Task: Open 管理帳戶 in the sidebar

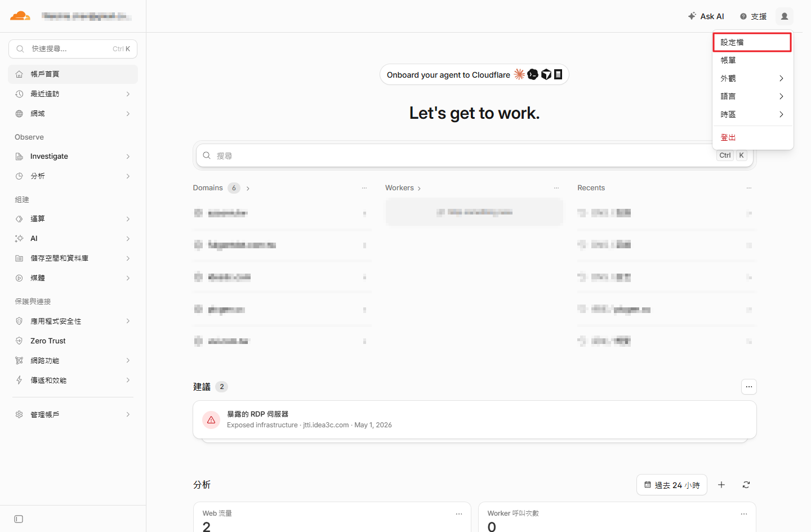Action: (73, 415)
